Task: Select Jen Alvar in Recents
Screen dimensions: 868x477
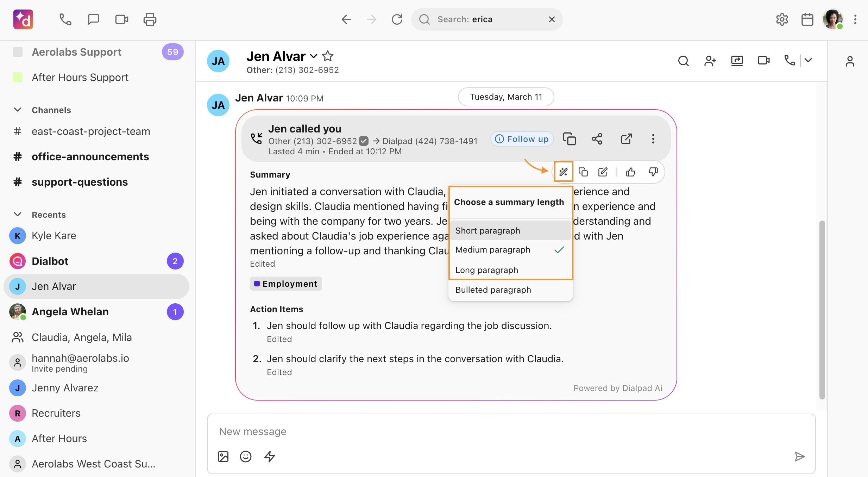Action: pyautogui.click(x=96, y=286)
